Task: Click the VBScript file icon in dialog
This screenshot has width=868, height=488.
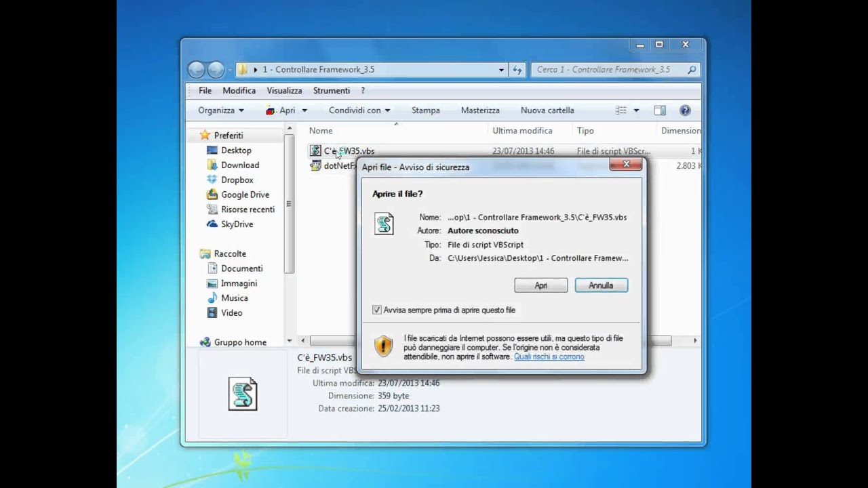Action: (384, 224)
